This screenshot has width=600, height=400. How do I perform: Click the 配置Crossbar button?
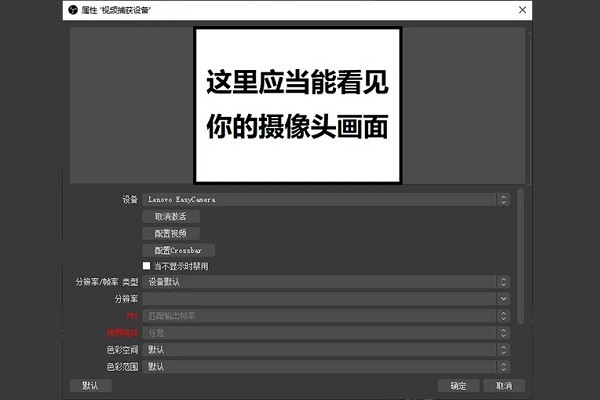point(178,250)
